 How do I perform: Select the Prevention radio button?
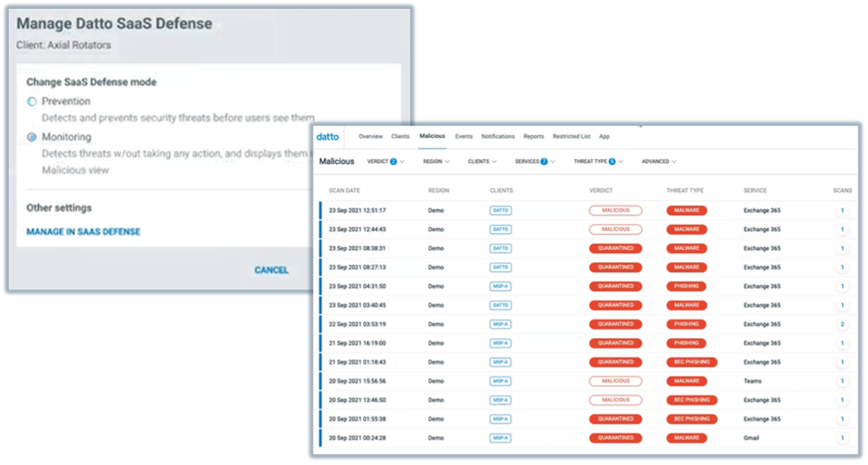tap(32, 101)
